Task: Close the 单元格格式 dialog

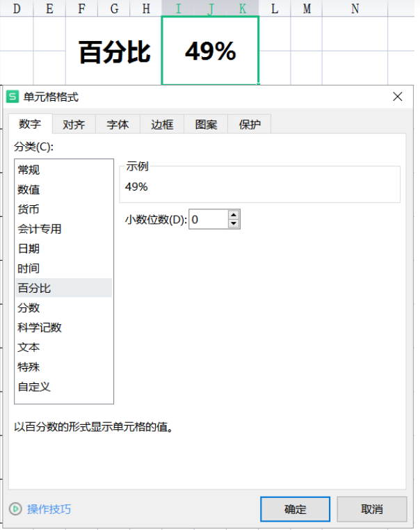Action: pyautogui.click(x=397, y=97)
